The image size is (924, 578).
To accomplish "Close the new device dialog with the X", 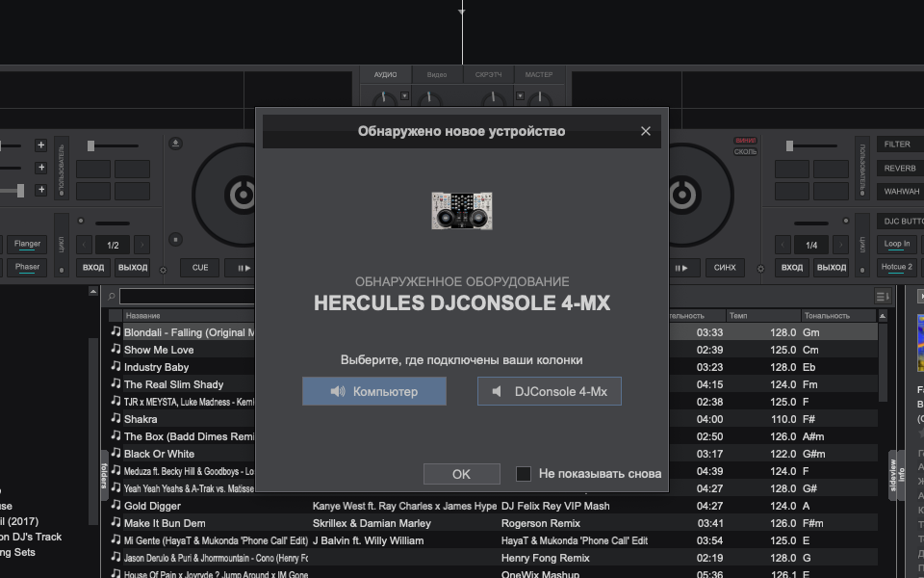I will pos(646,131).
